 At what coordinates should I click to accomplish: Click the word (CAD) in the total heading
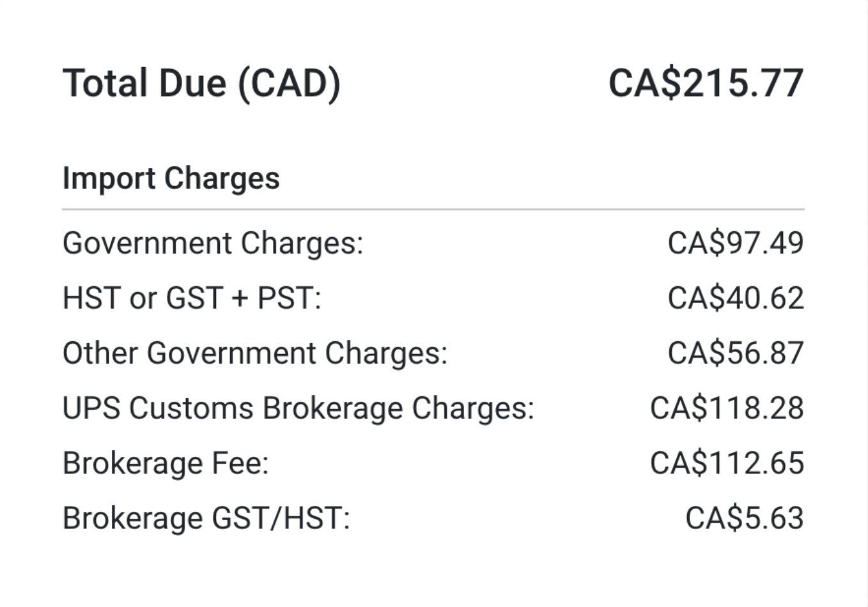pos(289,84)
